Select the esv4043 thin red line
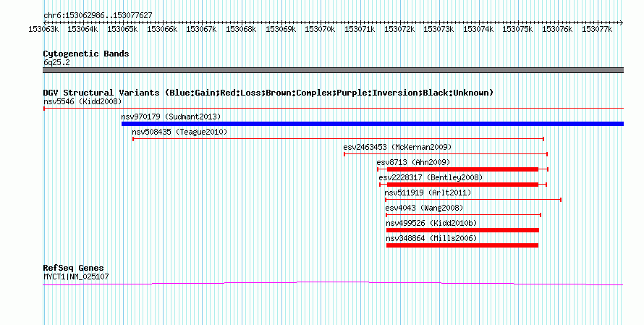 coord(463,215)
